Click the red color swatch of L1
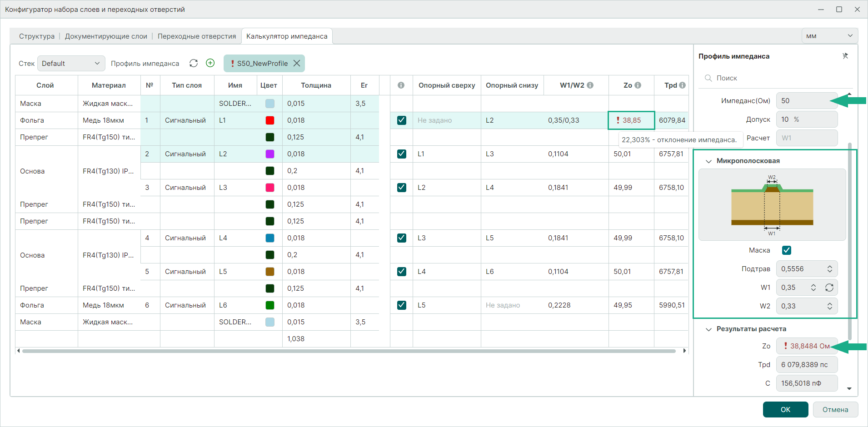The image size is (868, 427). point(270,120)
